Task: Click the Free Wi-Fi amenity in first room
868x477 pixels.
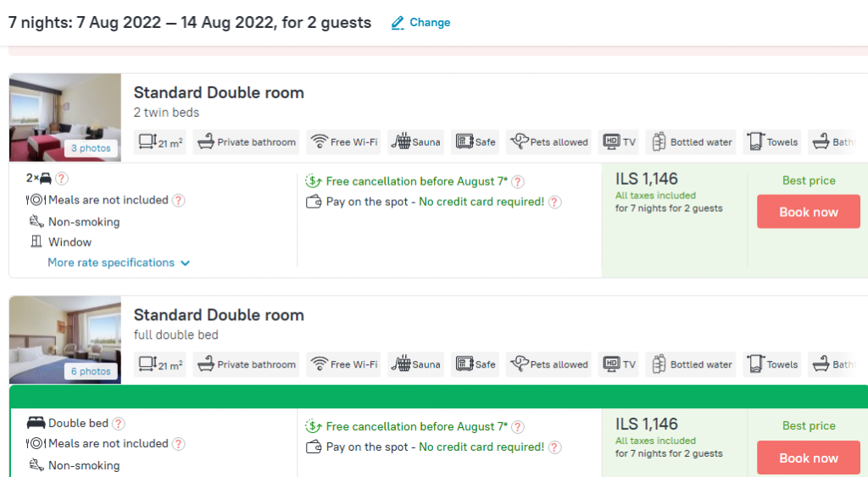Action: point(343,142)
